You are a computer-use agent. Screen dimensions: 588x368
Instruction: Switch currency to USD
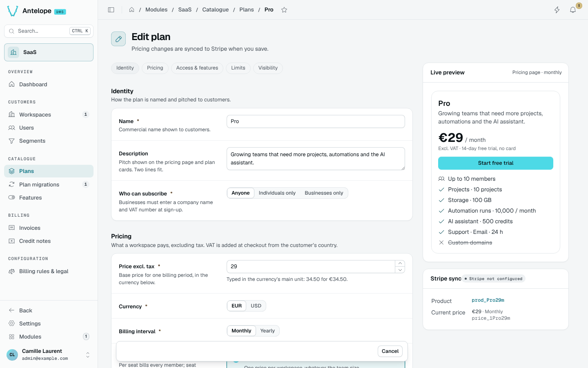(256, 306)
